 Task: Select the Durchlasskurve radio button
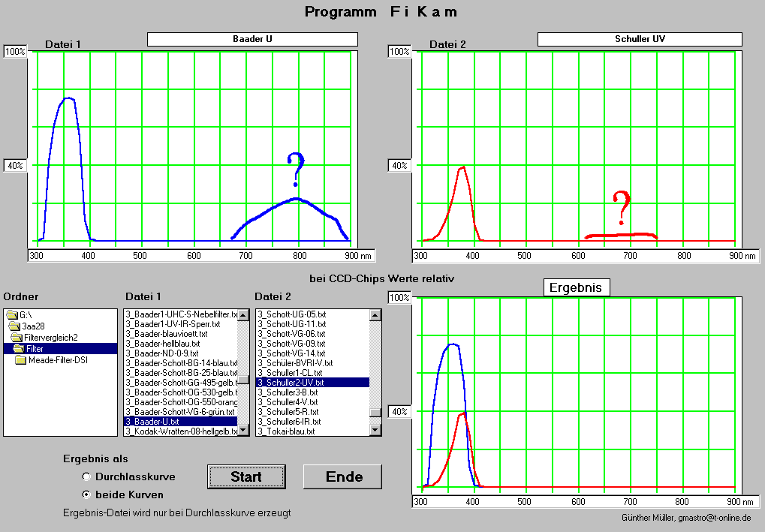click(87, 476)
